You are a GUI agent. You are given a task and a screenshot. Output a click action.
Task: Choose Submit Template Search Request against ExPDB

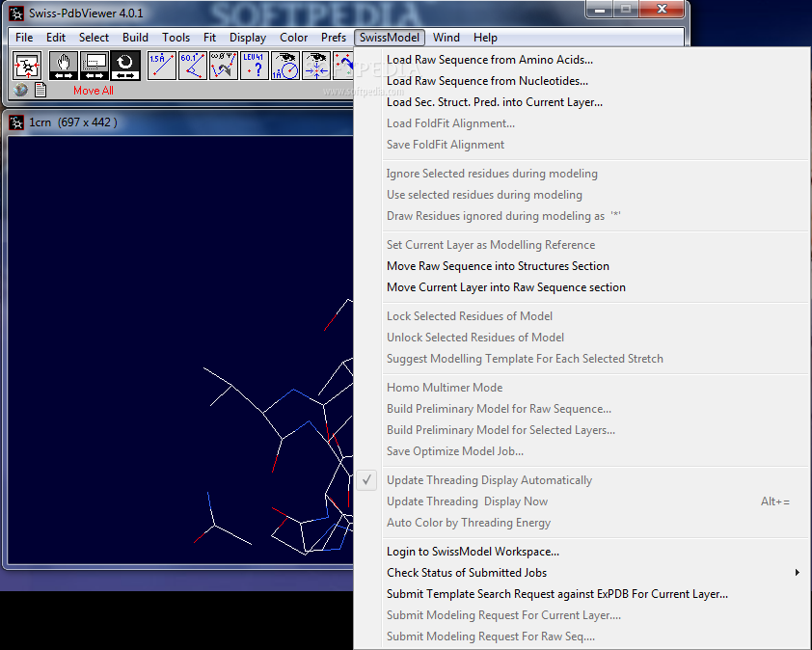(x=582, y=595)
